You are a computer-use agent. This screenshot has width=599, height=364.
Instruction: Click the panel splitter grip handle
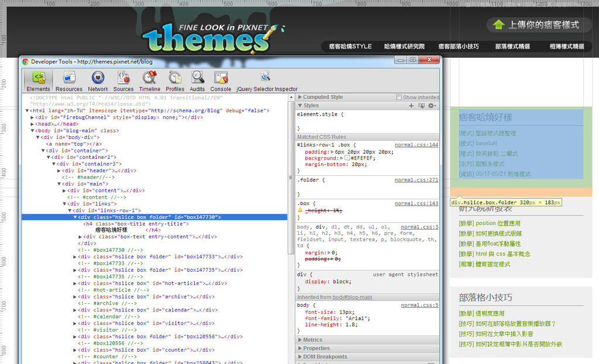coord(291,178)
